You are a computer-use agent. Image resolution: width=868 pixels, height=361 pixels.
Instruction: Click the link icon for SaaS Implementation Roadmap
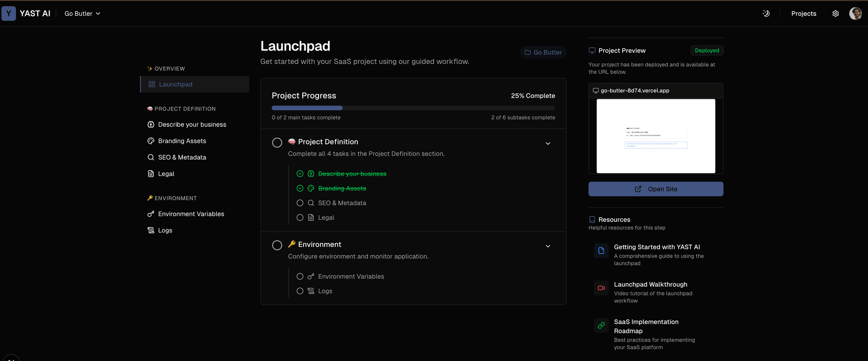click(x=601, y=325)
